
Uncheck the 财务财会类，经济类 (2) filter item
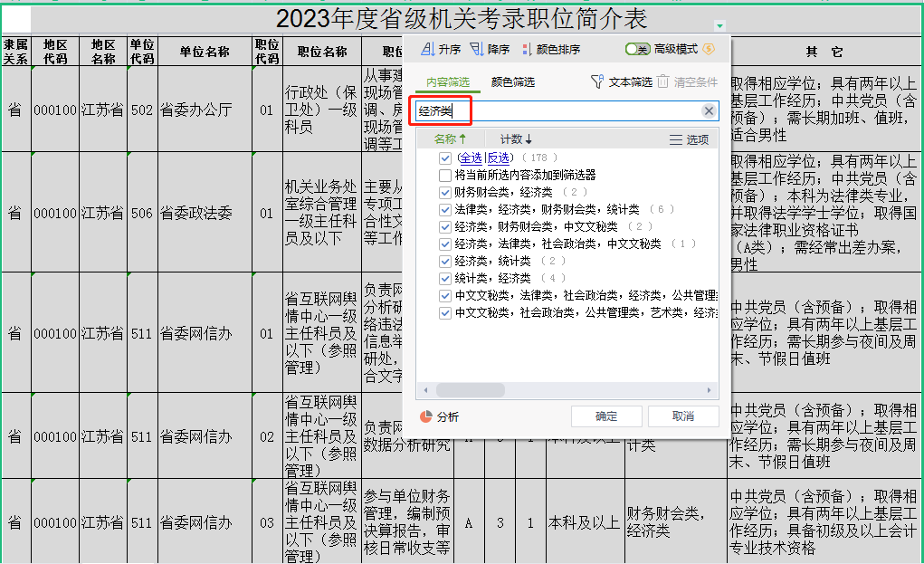(445, 192)
